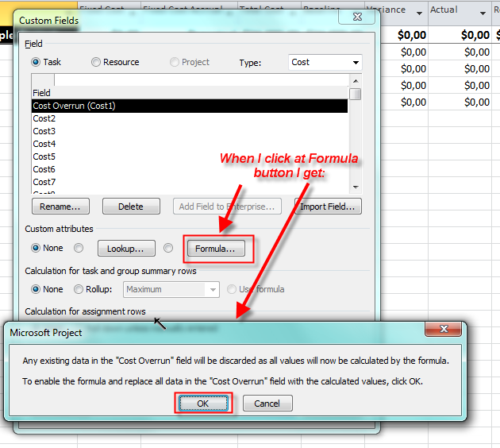This screenshot has width=500, height=448.
Task: Select the Resource radio button
Action: coord(96,62)
